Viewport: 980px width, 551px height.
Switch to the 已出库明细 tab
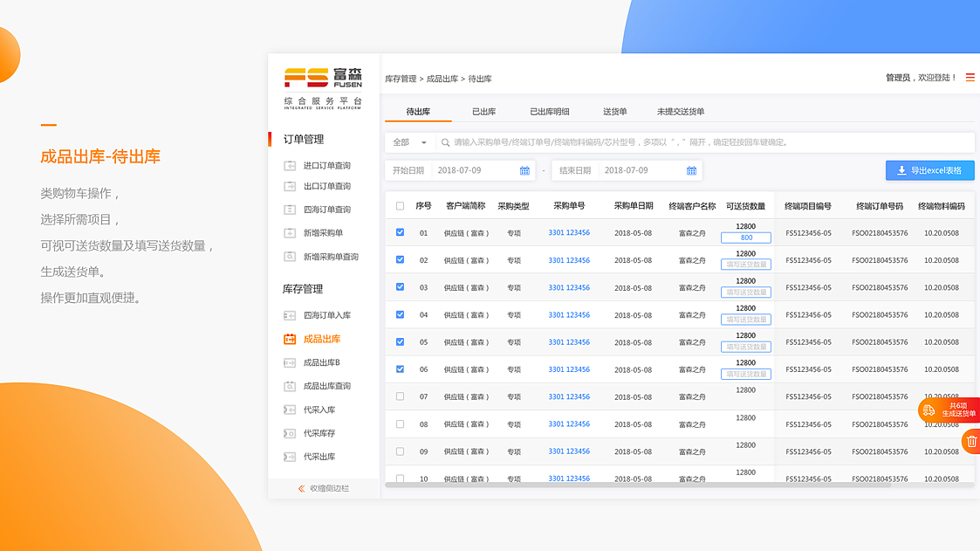coord(550,111)
